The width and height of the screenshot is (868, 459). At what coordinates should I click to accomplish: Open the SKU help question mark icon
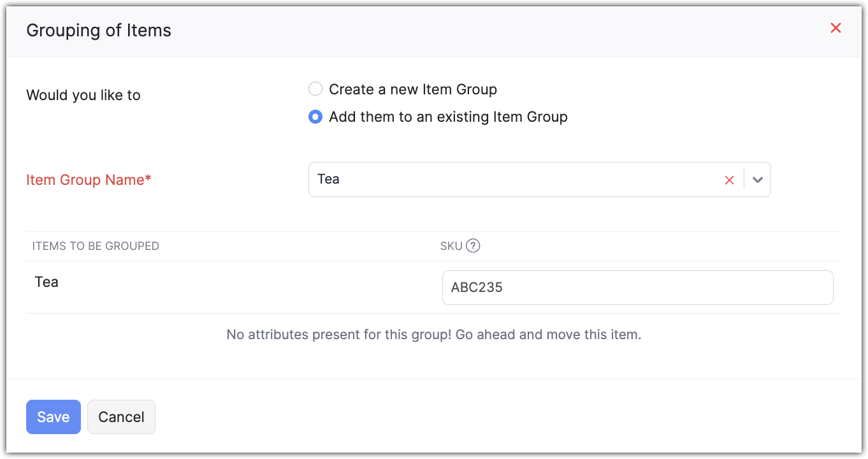[x=473, y=246]
